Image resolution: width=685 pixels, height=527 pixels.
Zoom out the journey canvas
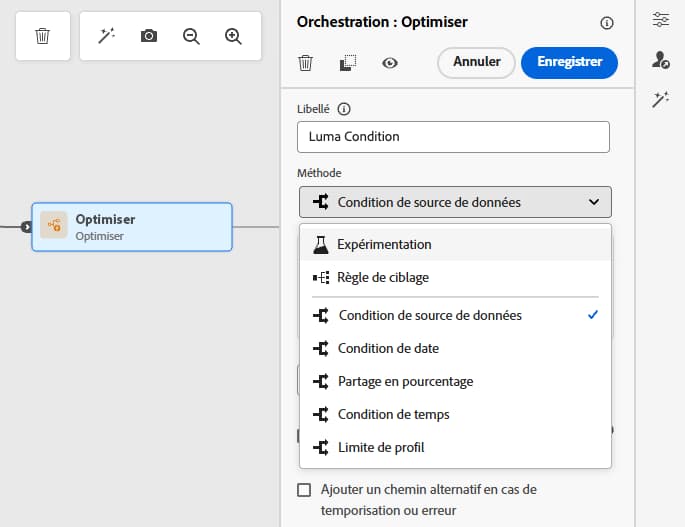click(x=191, y=36)
